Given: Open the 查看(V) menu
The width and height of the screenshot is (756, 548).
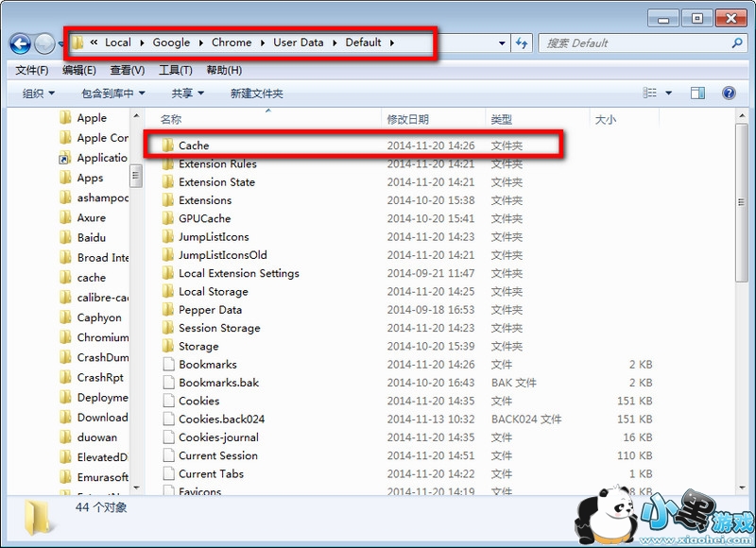Looking at the screenshot, I should pyautogui.click(x=128, y=70).
